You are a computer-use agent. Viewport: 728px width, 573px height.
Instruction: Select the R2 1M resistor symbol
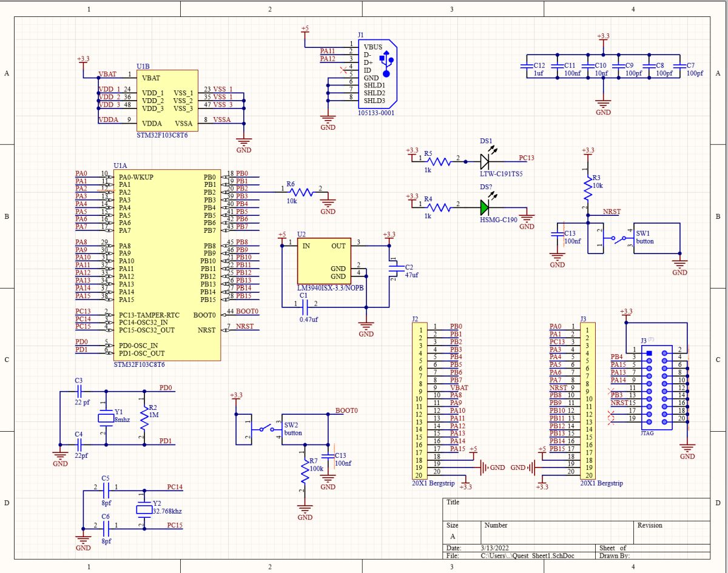[x=143, y=418]
